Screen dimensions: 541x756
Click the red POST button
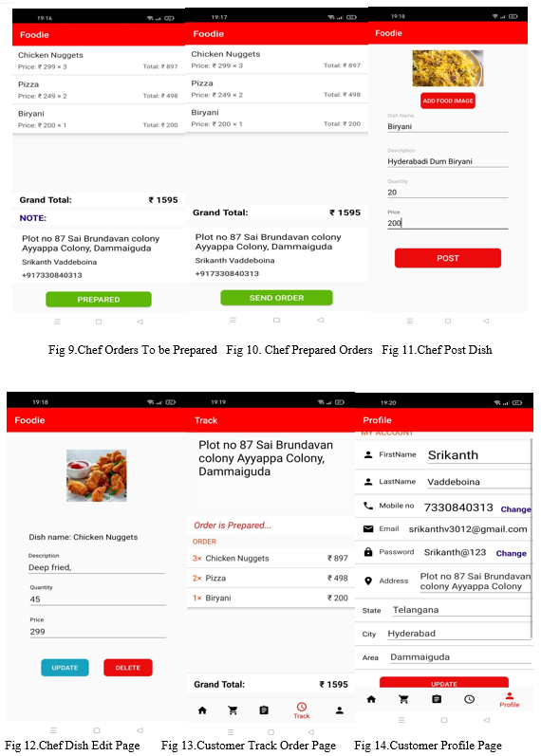[x=448, y=258]
